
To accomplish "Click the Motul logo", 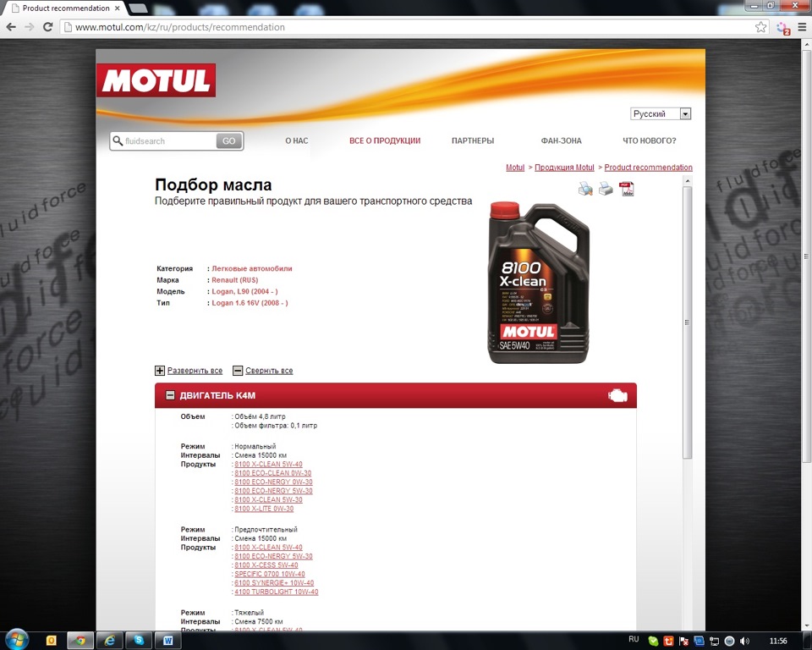I will click(x=156, y=80).
